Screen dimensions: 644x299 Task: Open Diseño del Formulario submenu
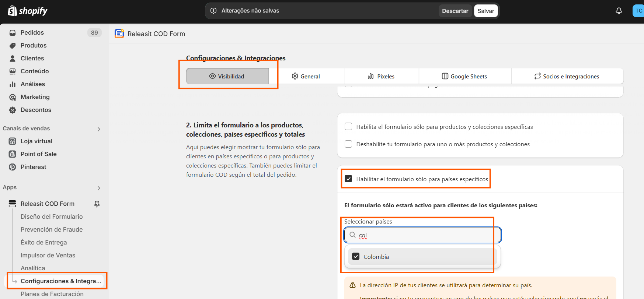(52, 217)
